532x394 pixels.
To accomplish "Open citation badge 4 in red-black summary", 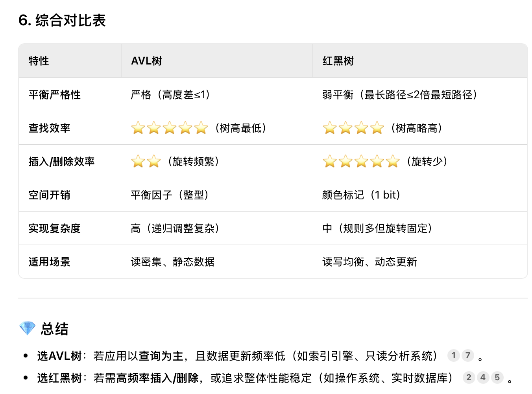I will pos(483,377).
